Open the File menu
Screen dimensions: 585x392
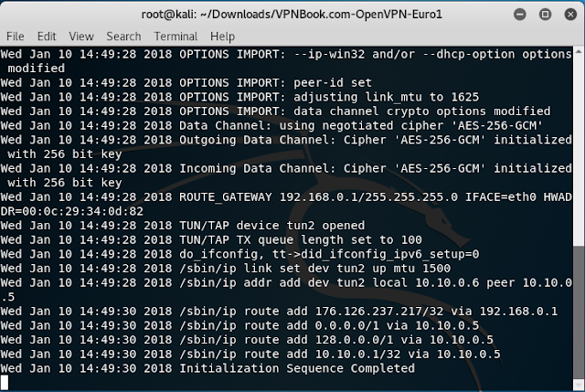[x=16, y=37]
